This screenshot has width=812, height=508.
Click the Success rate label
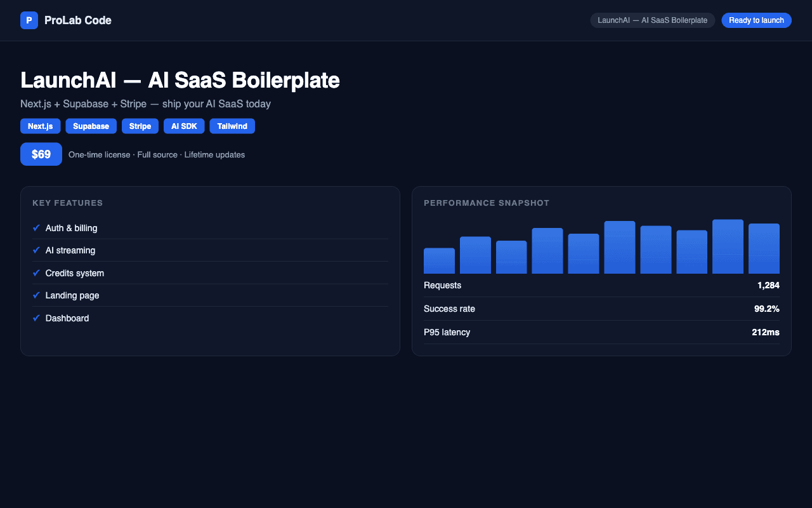(449, 309)
